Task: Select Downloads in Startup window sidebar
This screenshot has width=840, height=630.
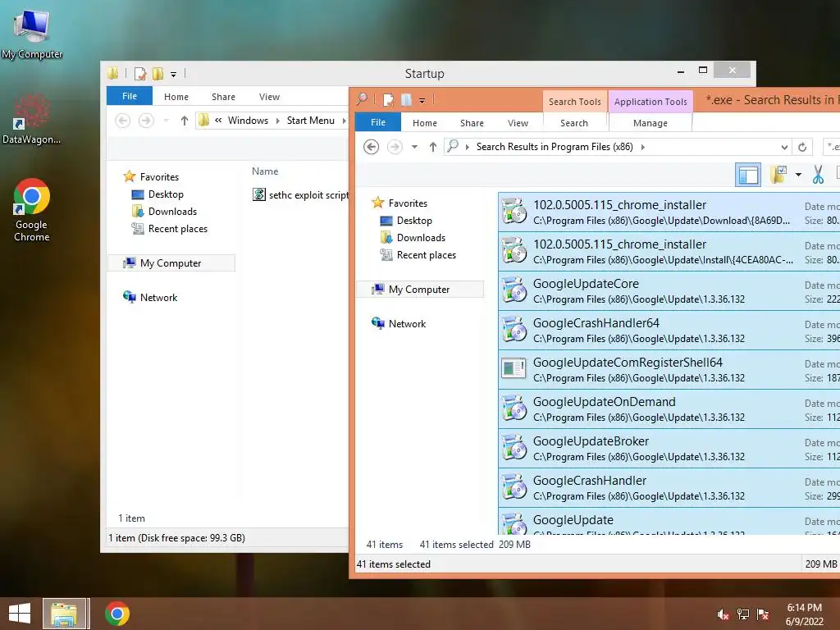Action: pyautogui.click(x=172, y=212)
